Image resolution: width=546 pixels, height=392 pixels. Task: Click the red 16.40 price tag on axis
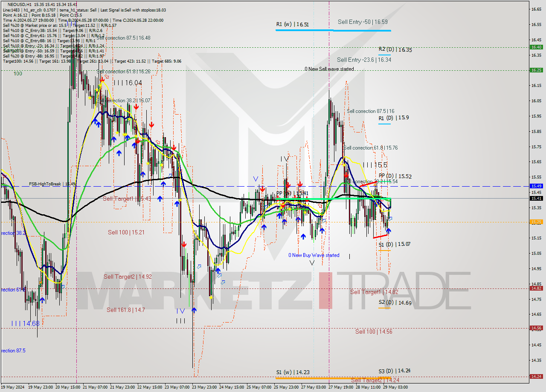point(536,47)
